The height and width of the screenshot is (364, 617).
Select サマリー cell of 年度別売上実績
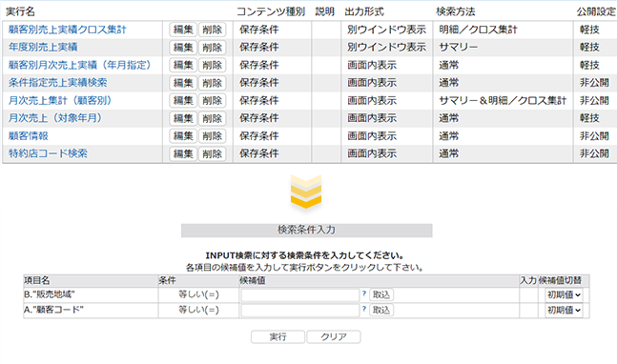click(459, 48)
